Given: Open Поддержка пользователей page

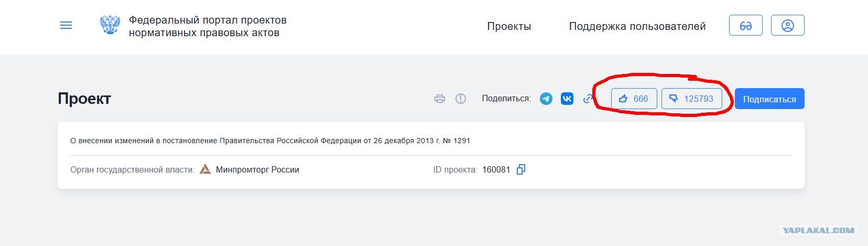Looking at the screenshot, I should [x=637, y=26].
